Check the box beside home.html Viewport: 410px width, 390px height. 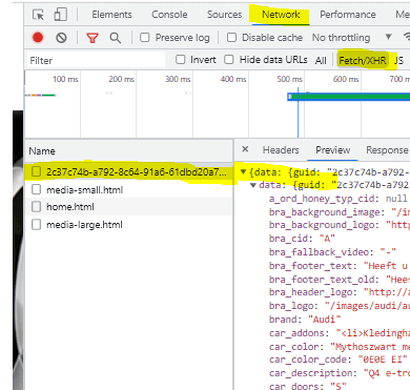point(36,207)
